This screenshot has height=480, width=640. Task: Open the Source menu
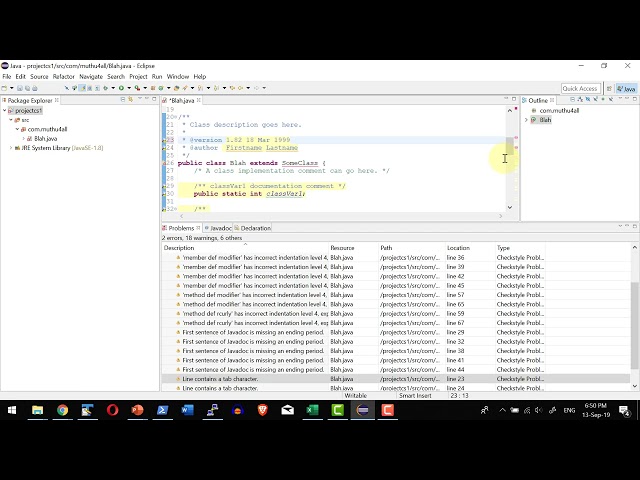click(x=39, y=76)
